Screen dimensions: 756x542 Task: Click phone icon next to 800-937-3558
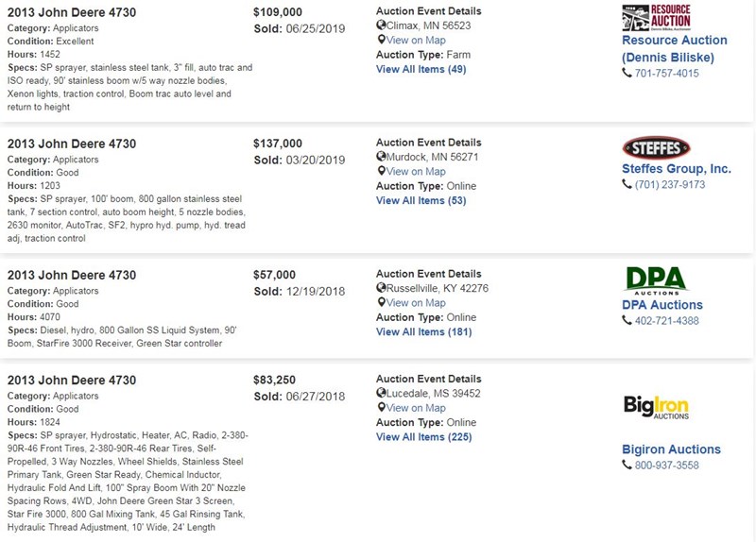pos(627,465)
